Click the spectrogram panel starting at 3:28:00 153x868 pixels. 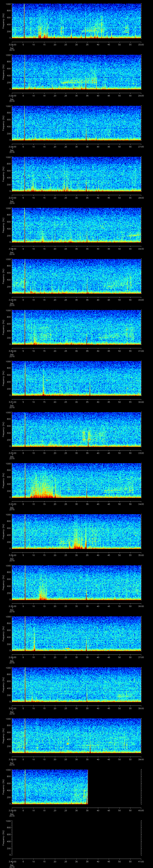(76, 225)
